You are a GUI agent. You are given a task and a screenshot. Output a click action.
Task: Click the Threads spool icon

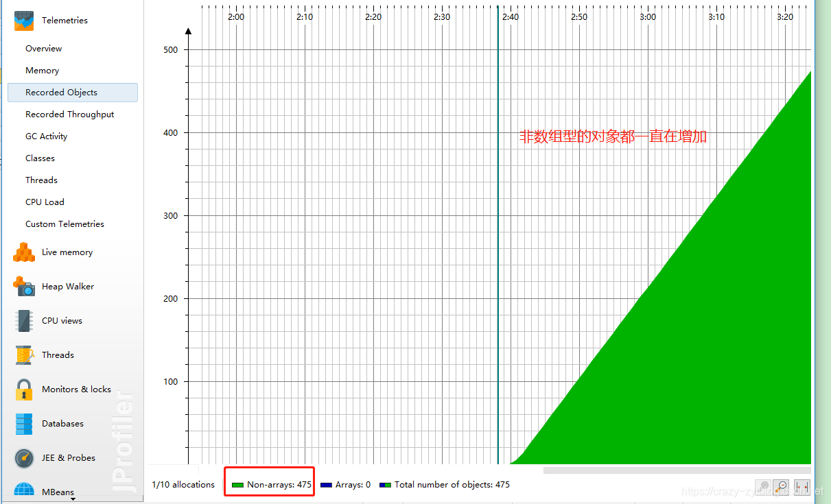tap(24, 355)
